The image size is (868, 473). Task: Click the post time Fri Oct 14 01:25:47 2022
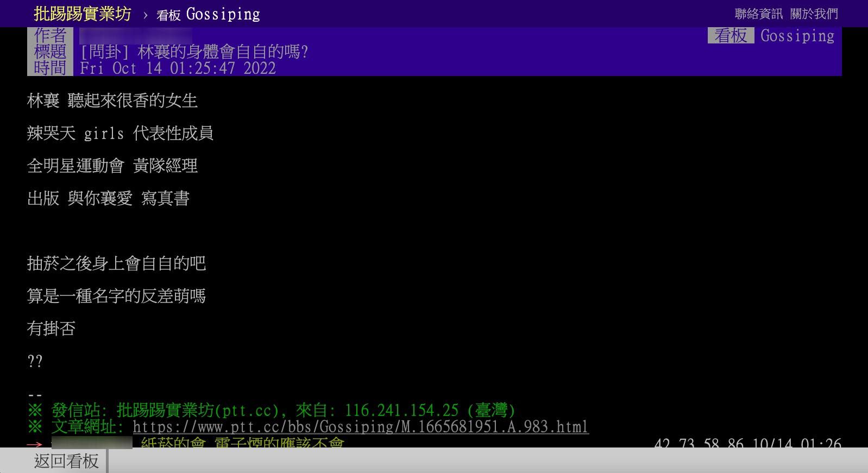(x=178, y=68)
